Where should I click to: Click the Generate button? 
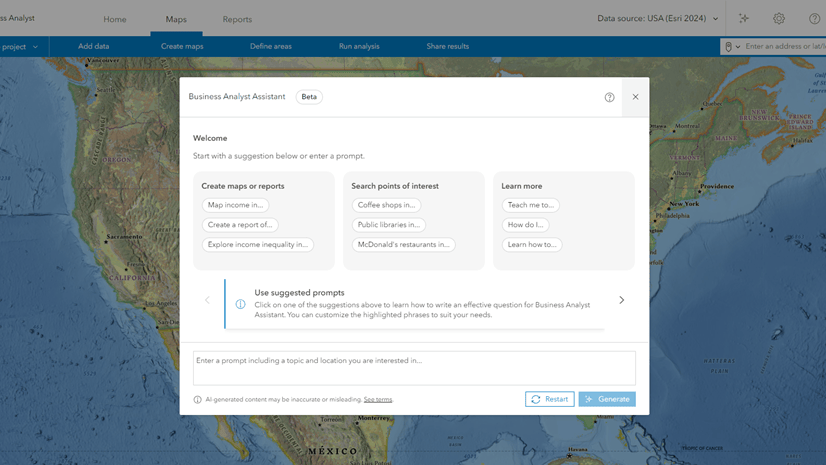(x=607, y=399)
